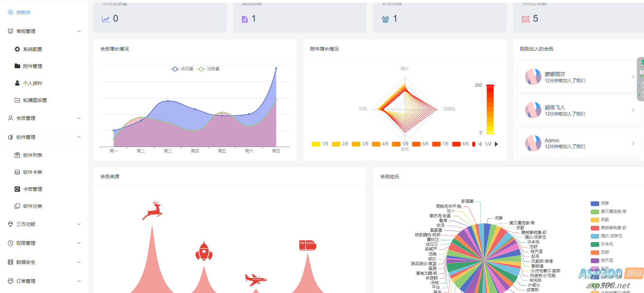644x293 pixels.
Task: Click Admin member avatar thumbnail
Action: point(533,143)
